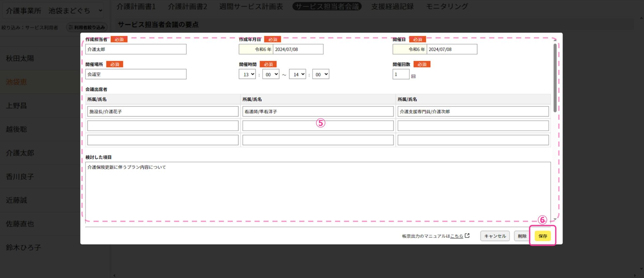644x278 pixels.
Task: Select user 秋田太陽 in the sidebar
Action: (20, 58)
